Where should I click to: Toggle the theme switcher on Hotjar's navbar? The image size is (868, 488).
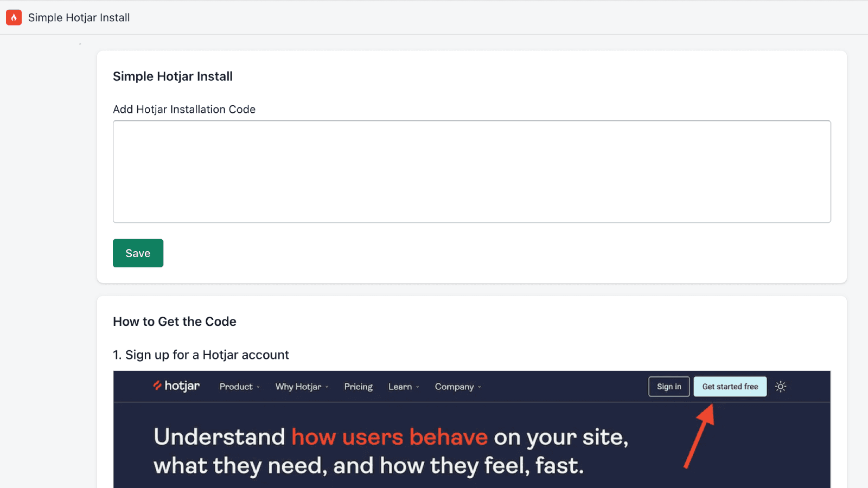(780, 386)
